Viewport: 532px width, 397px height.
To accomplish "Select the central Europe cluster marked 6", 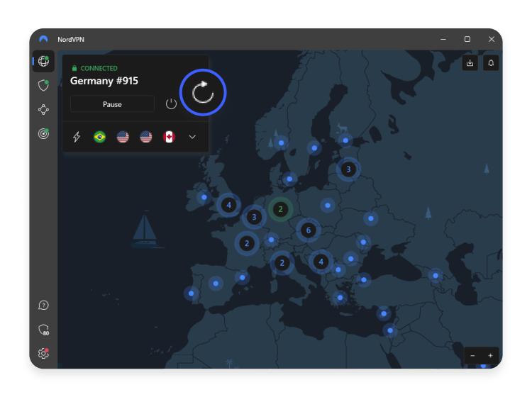I will (x=309, y=230).
